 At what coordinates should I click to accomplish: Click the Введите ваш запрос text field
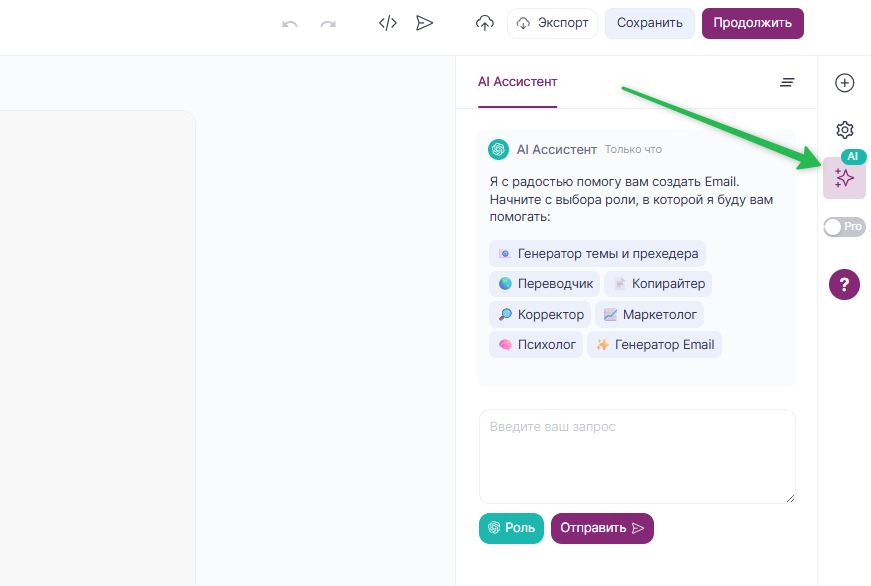pyautogui.click(x=637, y=457)
